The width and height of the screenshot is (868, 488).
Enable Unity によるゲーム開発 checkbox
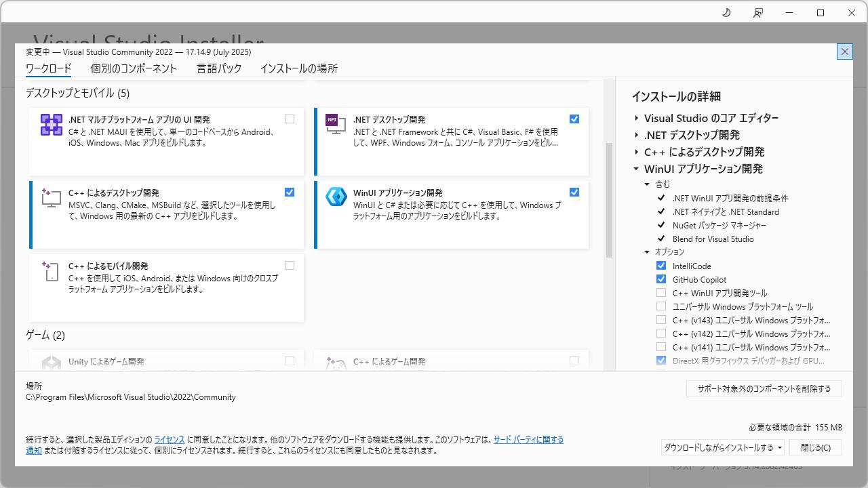point(290,361)
